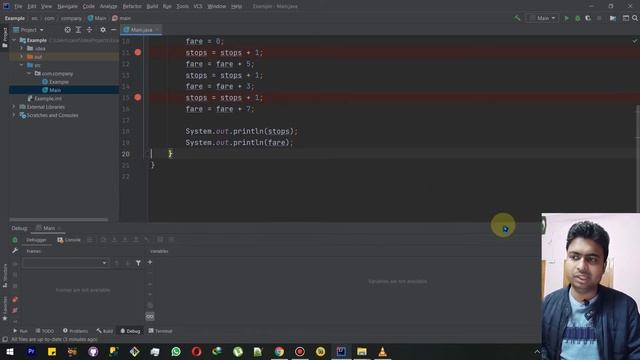Click the Debug tool window button

point(130,331)
